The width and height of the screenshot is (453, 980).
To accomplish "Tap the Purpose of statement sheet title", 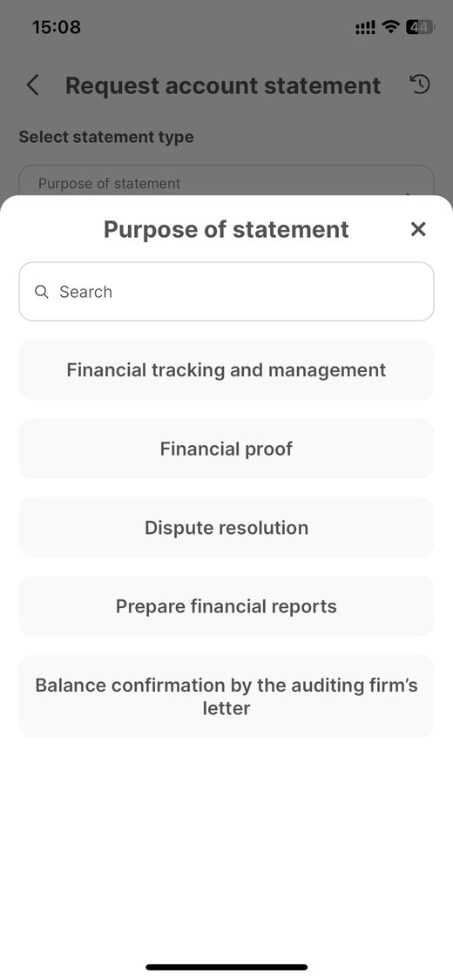I will (x=226, y=229).
